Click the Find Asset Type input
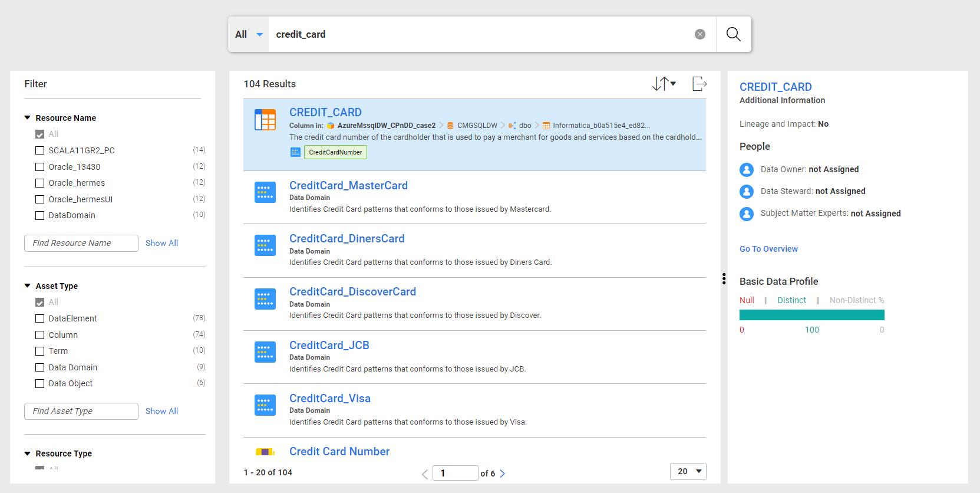 coord(81,411)
